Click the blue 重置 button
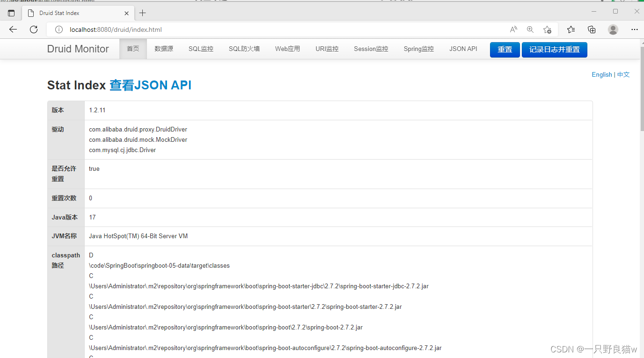Viewport: 644px width, 358px height. 505,50
